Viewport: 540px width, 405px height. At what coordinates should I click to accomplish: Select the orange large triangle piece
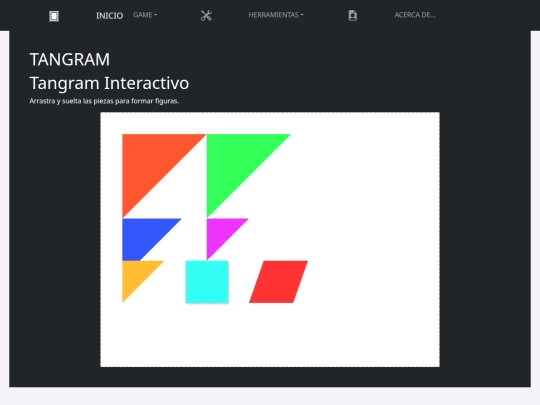pos(150,162)
